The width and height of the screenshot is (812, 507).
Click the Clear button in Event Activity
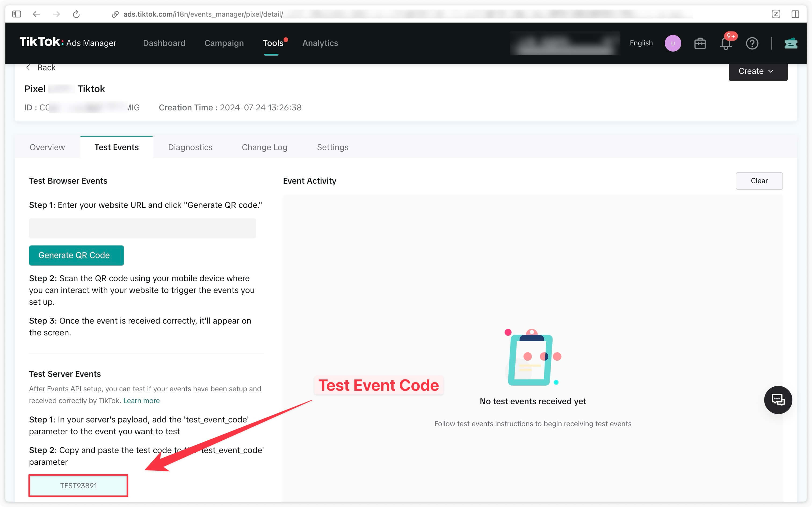759,180
